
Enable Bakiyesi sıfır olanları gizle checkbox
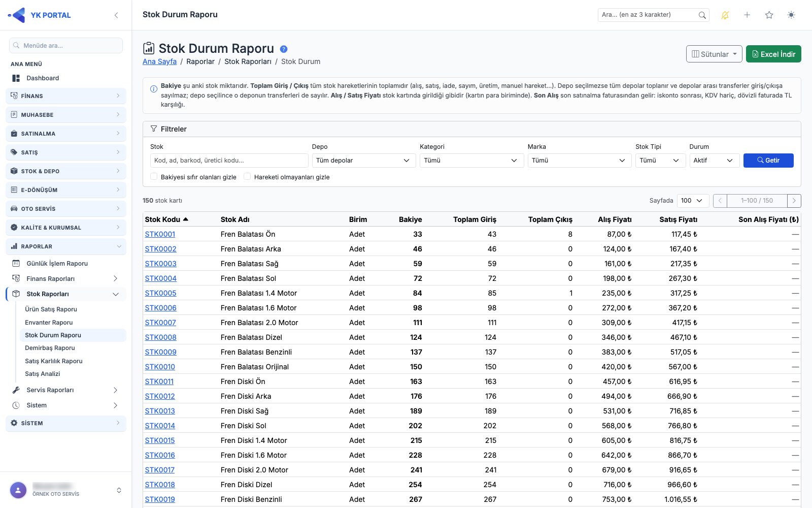click(x=154, y=177)
